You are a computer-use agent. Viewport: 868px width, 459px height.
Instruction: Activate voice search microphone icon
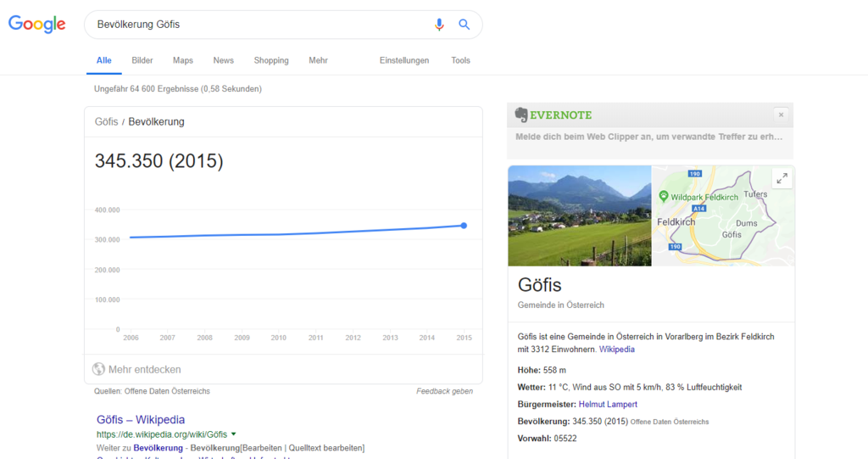pos(439,25)
